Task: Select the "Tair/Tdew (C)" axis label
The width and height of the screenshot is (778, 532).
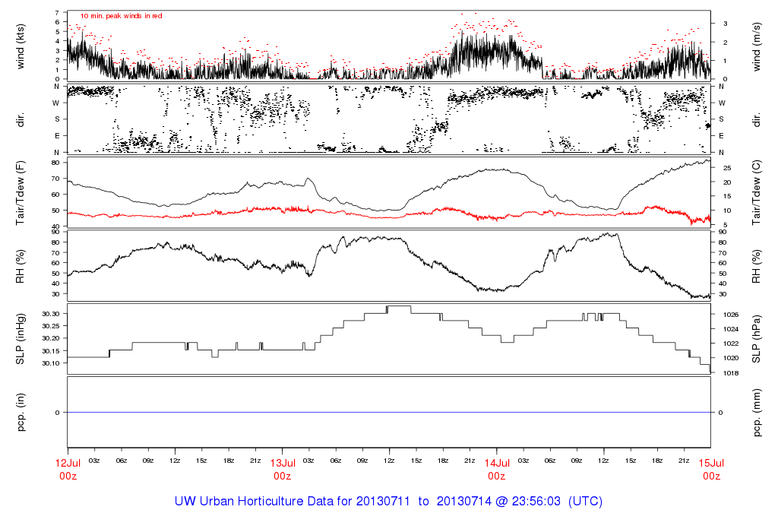Action: point(756,192)
